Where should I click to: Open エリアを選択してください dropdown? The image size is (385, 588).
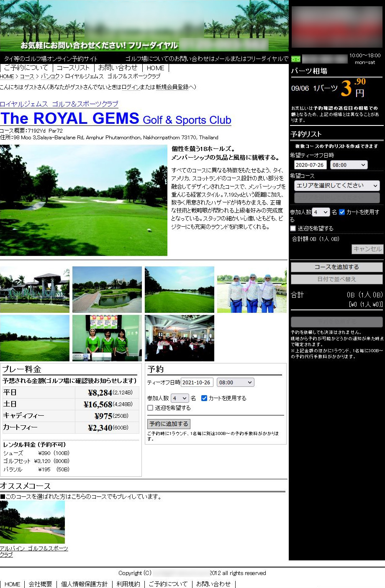tap(337, 185)
